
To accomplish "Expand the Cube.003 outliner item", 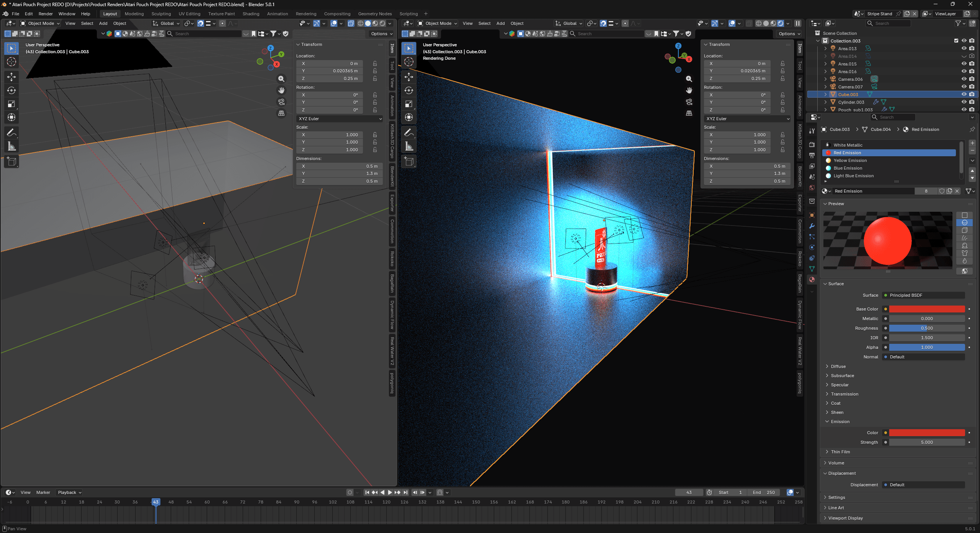I will (826, 95).
